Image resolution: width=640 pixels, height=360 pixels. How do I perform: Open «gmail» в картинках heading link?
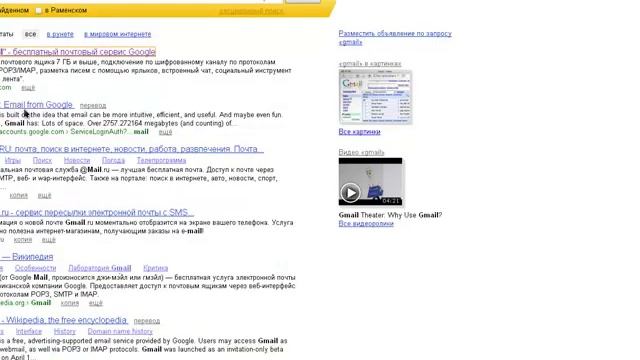(370, 64)
